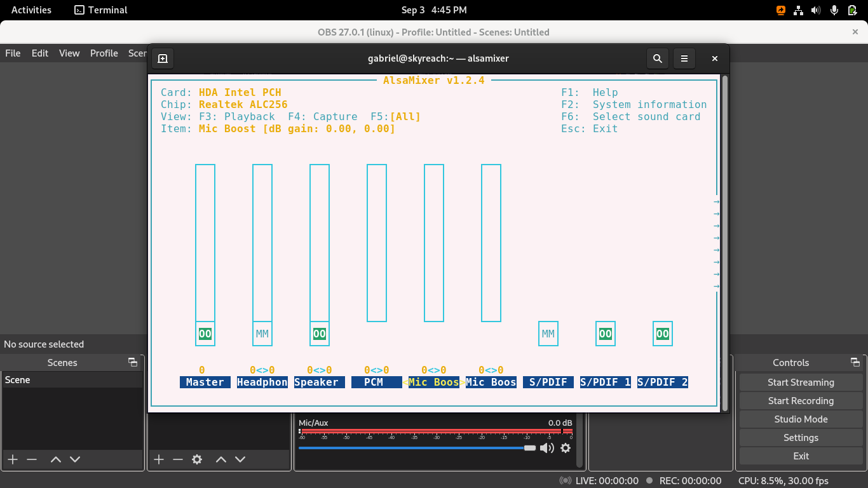The height and width of the screenshot is (488, 868).
Task: Select PCM channel label in alsamixer
Action: [377, 383]
